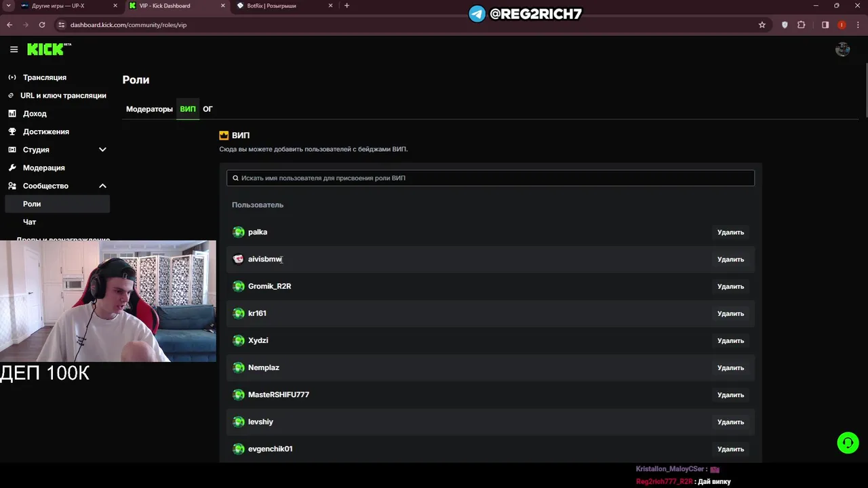The width and height of the screenshot is (868, 488).
Task: Switch to the Модераторы tab
Action: [x=149, y=109]
